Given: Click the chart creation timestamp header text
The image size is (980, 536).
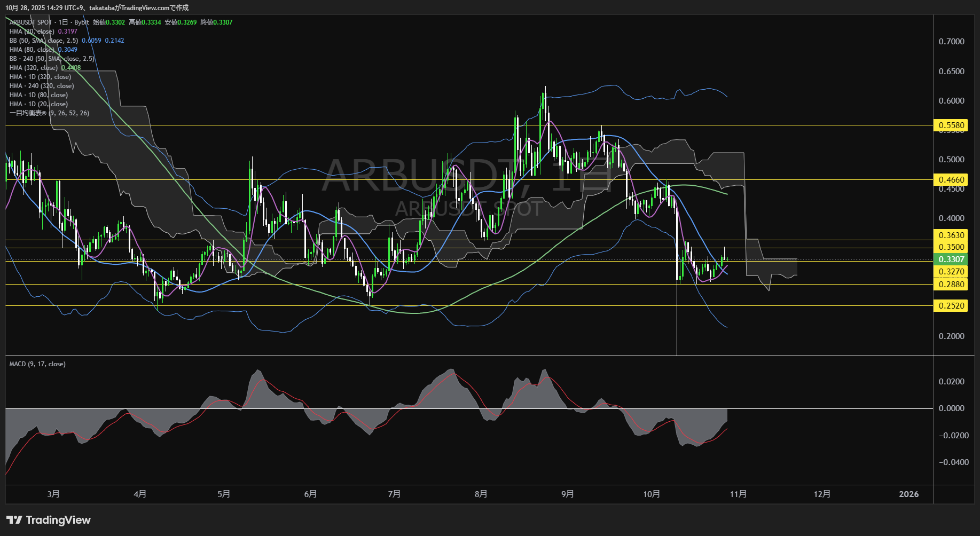Looking at the screenshot, I should (x=97, y=7).
